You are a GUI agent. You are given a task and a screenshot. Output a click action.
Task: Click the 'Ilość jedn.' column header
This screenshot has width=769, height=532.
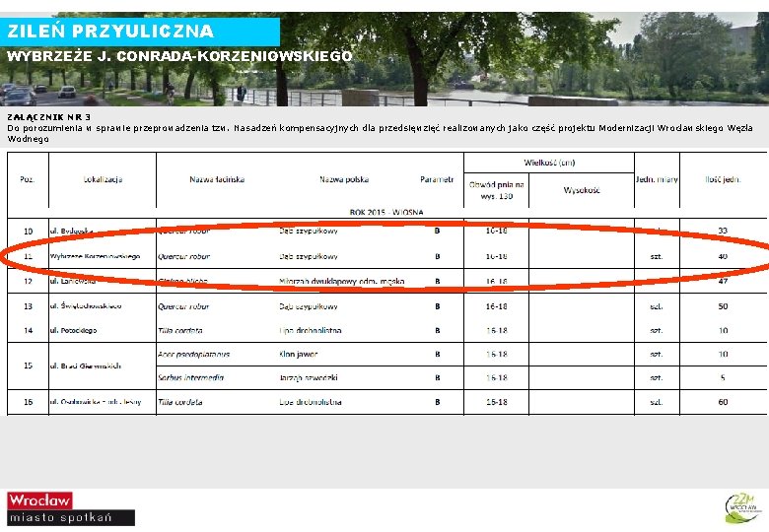tap(723, 179)
